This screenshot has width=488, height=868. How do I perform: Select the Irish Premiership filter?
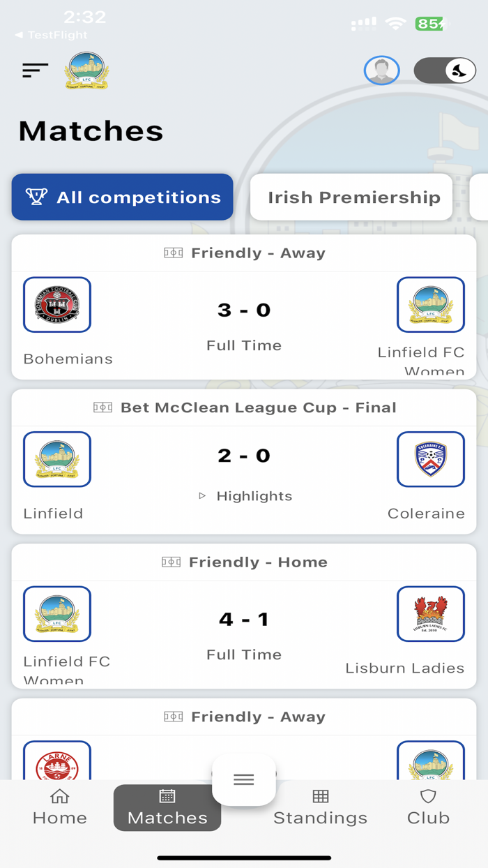[x=351, y=197]
